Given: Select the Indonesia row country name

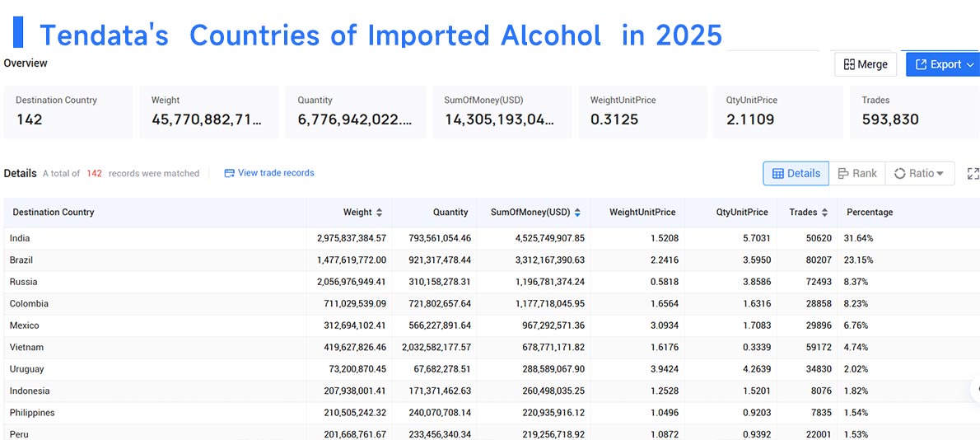Looking at the screenshot, I should [30, 391].
